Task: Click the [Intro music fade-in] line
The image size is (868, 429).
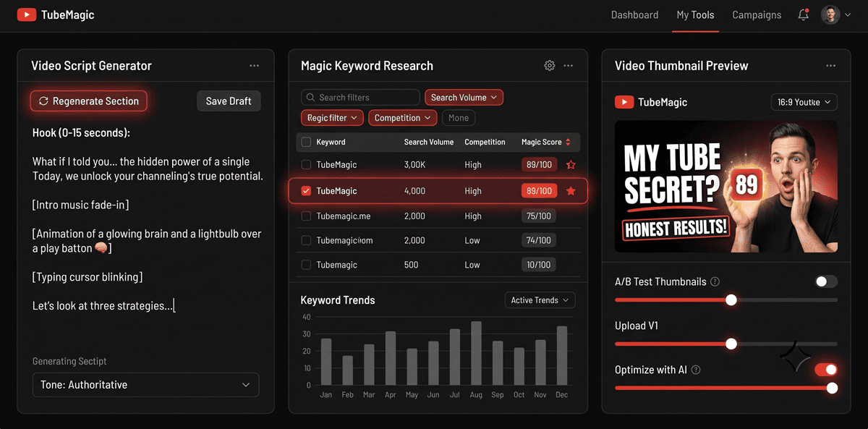Action: click(81, 205)
